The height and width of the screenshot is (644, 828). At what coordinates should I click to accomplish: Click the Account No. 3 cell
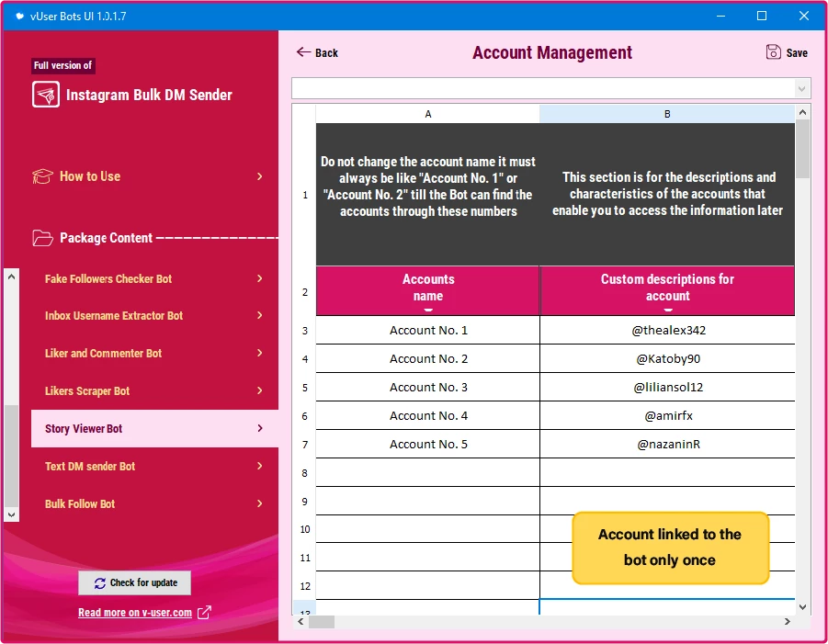(x=427, y=388)
